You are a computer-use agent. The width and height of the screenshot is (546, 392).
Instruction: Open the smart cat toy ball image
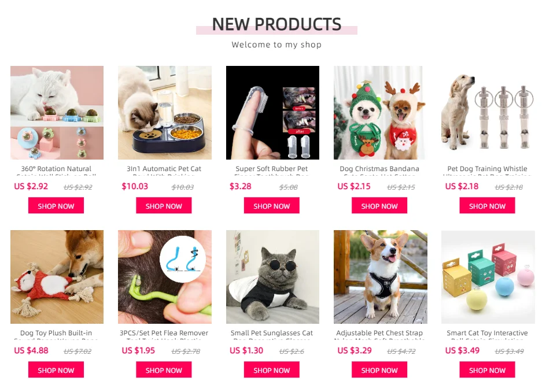[x=488, y=277]
